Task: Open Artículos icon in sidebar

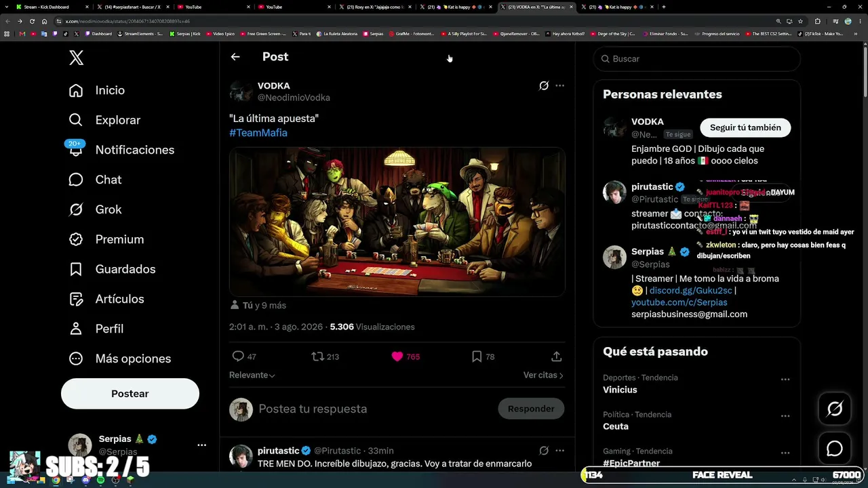Action: [x=76, y=299]
